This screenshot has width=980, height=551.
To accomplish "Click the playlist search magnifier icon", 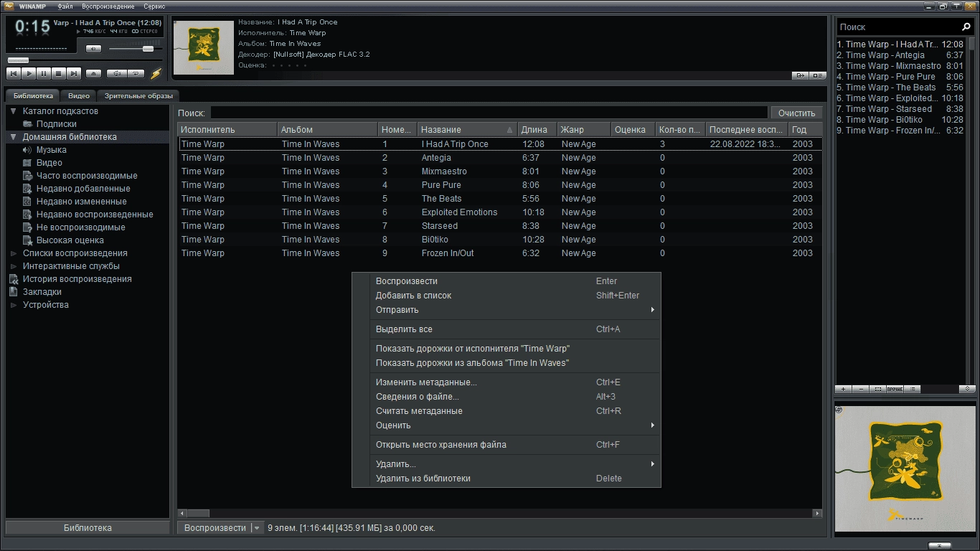I will 966,27.
